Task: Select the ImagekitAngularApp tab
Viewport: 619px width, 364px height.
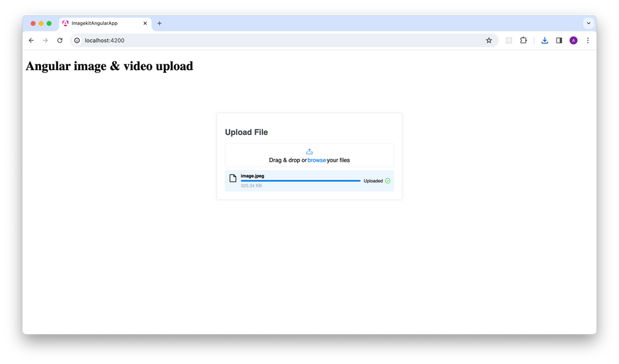Action: [99, 24]
